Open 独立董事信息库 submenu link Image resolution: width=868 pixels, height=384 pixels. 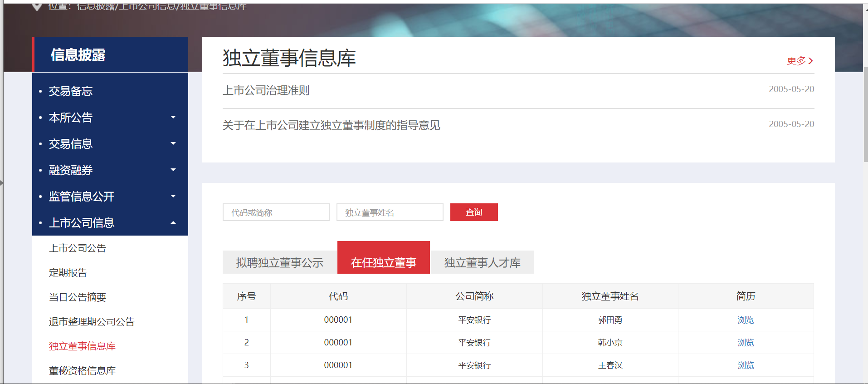82,346
